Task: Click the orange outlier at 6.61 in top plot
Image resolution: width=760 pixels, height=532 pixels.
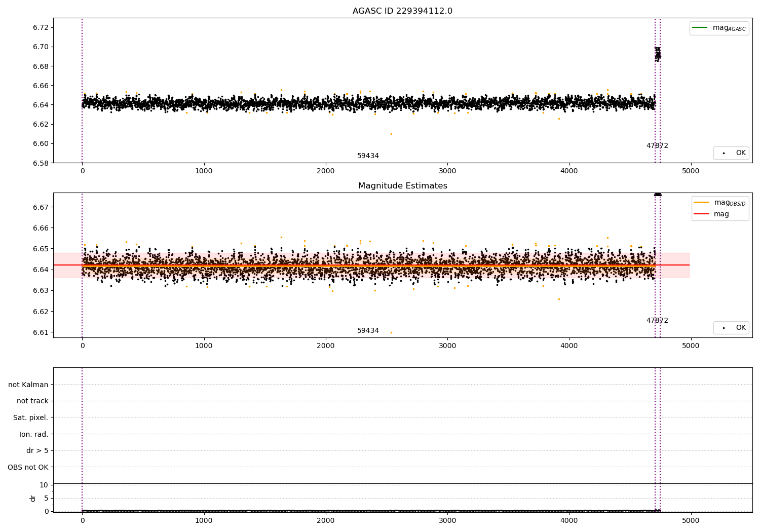Action: tap(391, 134)
